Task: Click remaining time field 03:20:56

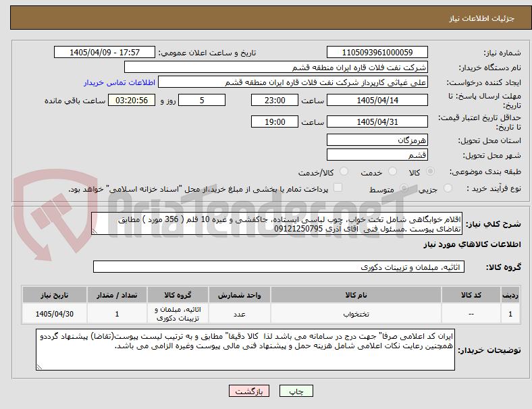Action: pos(132,100)
